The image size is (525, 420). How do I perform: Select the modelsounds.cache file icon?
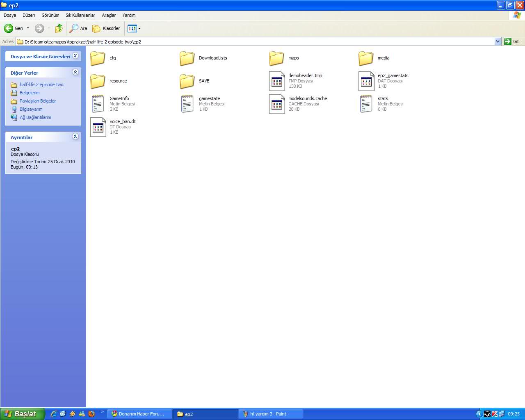click(x=277, y=104)
